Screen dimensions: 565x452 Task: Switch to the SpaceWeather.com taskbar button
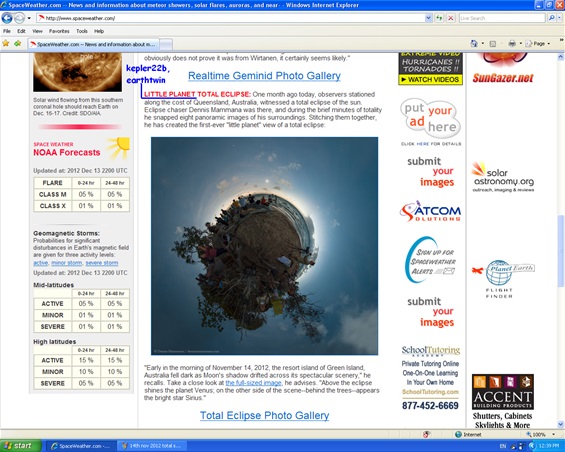[x=81, y=446]
